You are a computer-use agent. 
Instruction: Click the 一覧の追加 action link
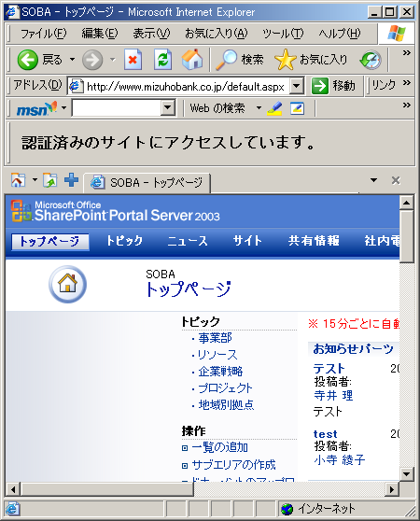tap(219, 447)
